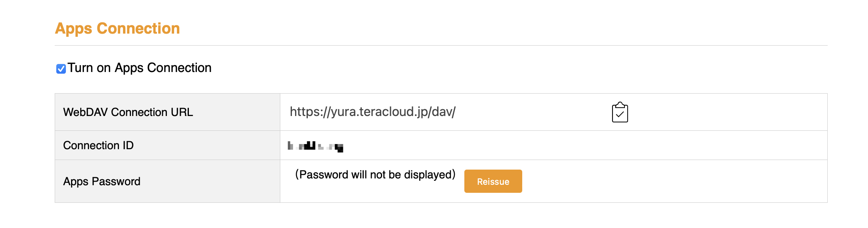Click the orange Apps Connection heading

tap(117, 28)
